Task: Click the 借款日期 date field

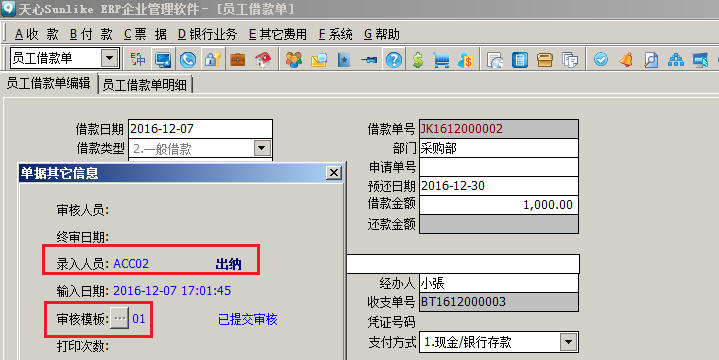Action: [x=200, y=129]
